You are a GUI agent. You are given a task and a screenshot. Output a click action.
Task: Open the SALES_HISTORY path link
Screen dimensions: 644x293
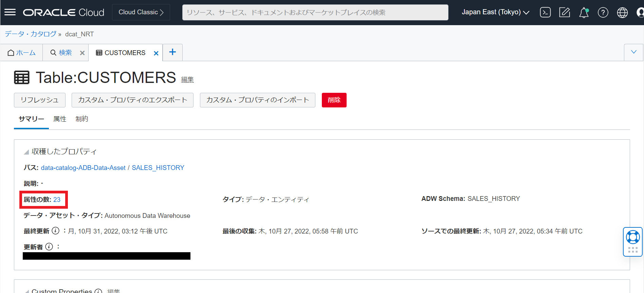[x=158, y=168]
